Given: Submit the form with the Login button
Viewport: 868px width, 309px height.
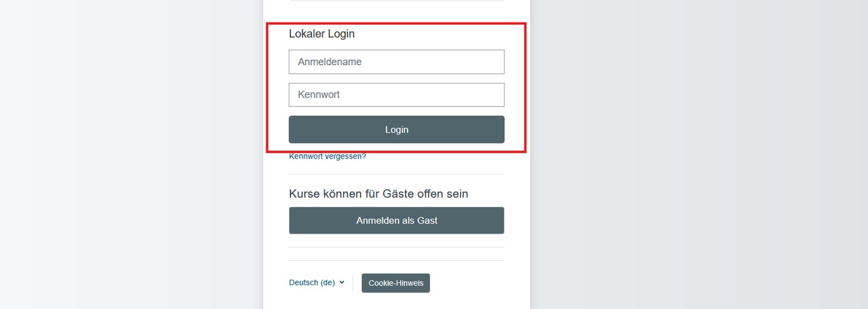Looking at the screenshot, I should [397, 129].
